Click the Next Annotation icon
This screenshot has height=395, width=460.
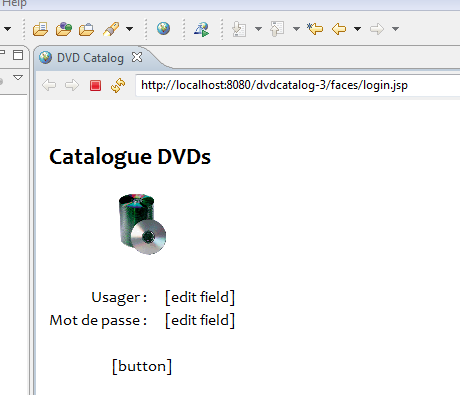pyautogui.click(x=239, y=29)
